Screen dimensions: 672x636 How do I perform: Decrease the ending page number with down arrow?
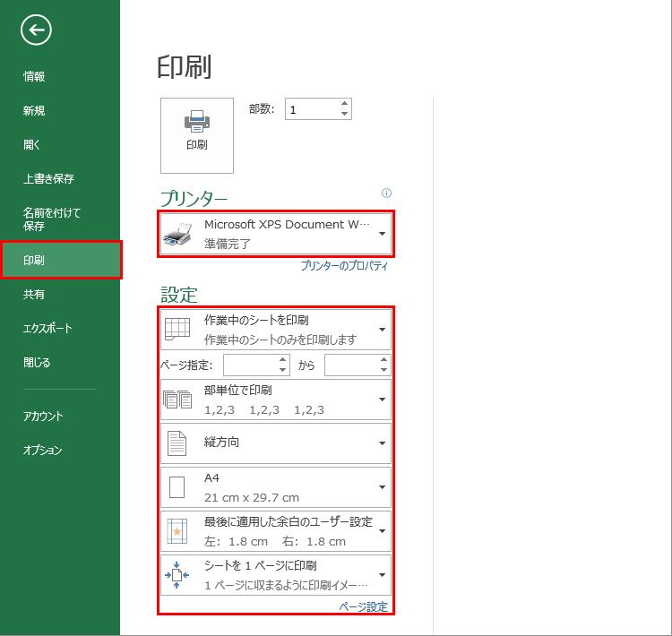[x=384, y=370]
